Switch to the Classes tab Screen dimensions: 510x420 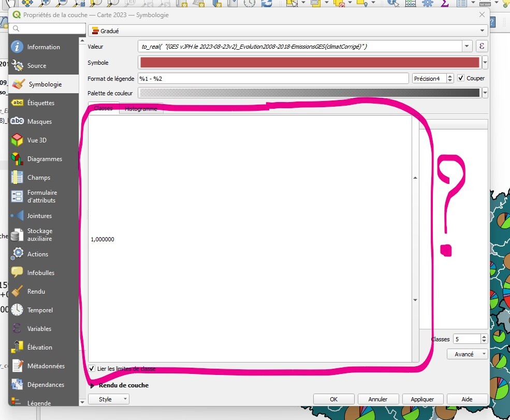point(103,109)
